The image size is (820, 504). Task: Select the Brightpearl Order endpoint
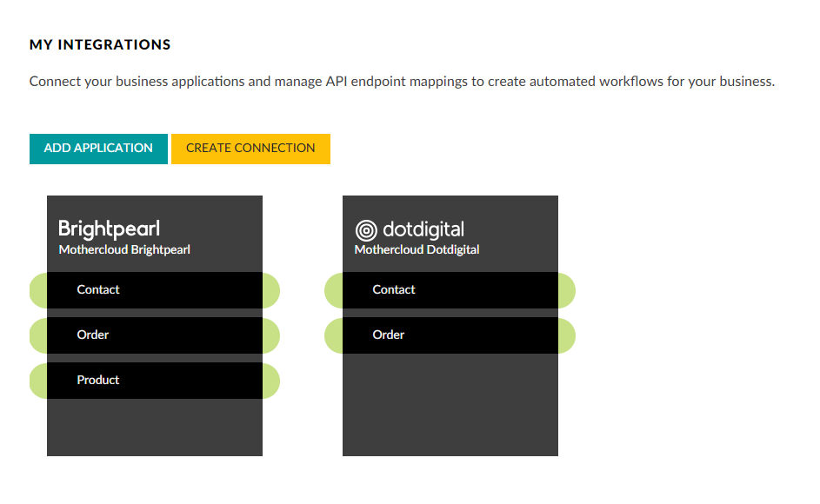[x=155, y=335]
